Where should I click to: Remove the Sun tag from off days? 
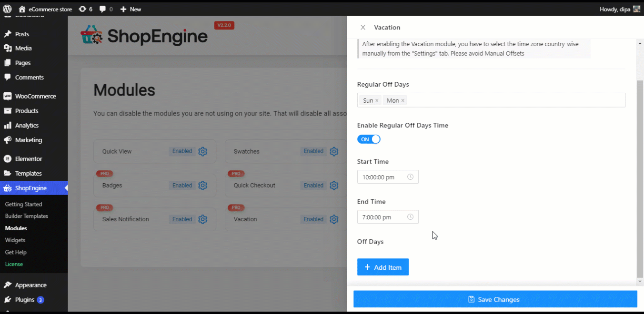click(377, 100)
